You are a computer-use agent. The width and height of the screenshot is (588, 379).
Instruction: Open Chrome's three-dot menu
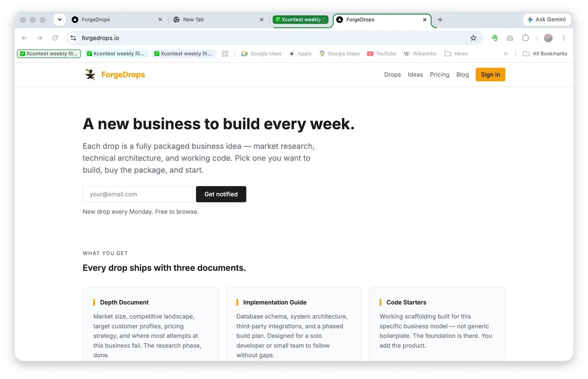pyautogui.click(x=563, y=38)
